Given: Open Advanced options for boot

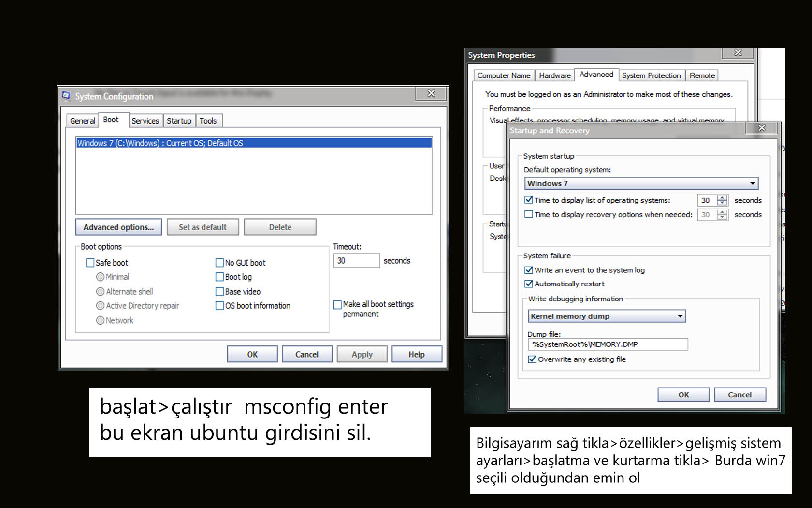Looking at the screenshot, I should pyautogui.click(x=118, y=227).
